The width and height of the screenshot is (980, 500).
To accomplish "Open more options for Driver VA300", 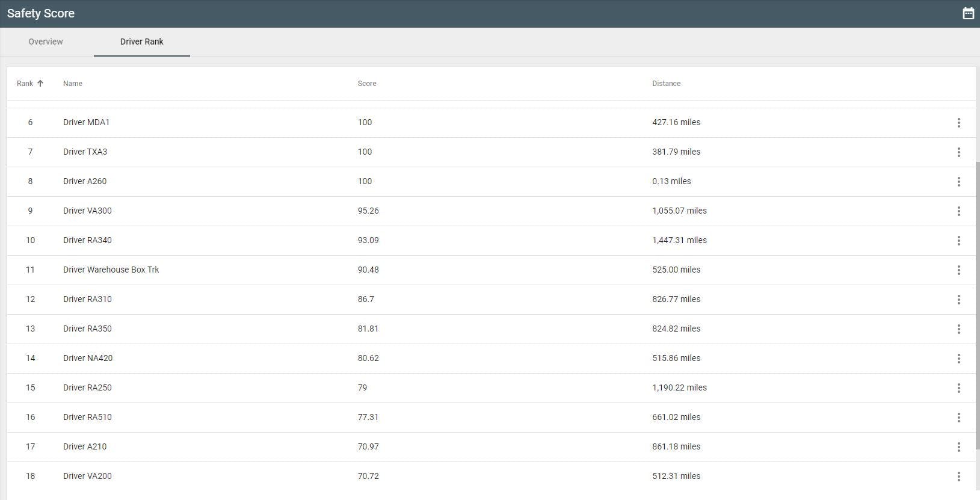I will 958,211.
